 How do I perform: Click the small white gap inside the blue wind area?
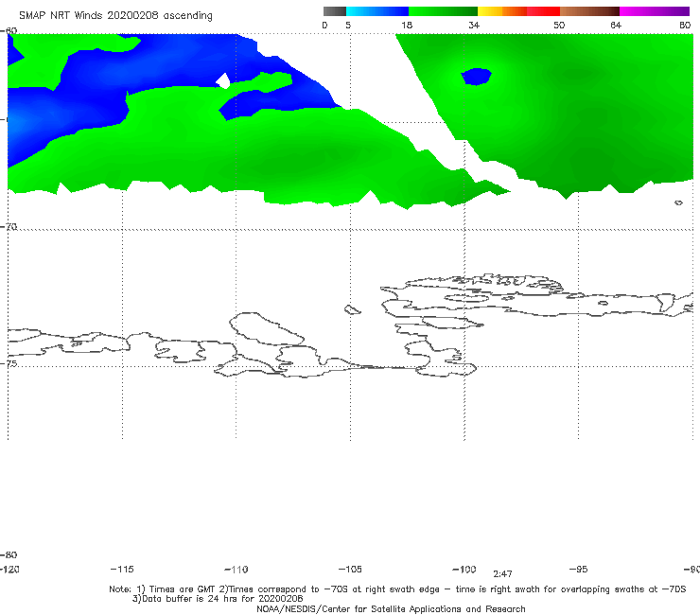point(223,80)
